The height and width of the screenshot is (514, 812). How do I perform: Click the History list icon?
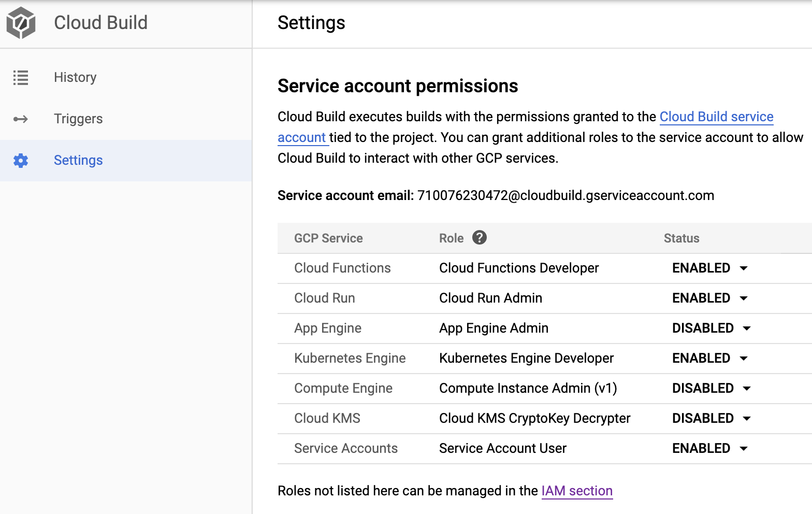(21, 78)
